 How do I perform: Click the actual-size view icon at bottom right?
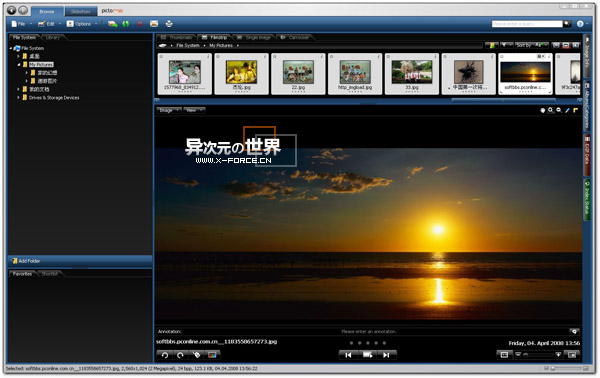[x=572, y=355]
